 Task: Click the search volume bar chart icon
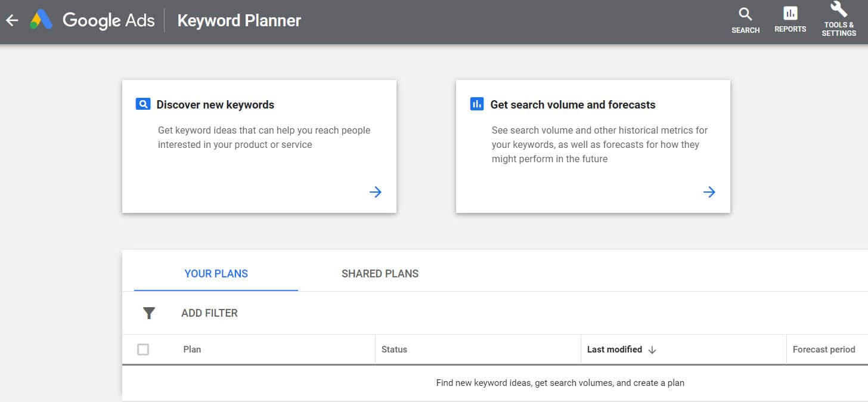point(477,104)
